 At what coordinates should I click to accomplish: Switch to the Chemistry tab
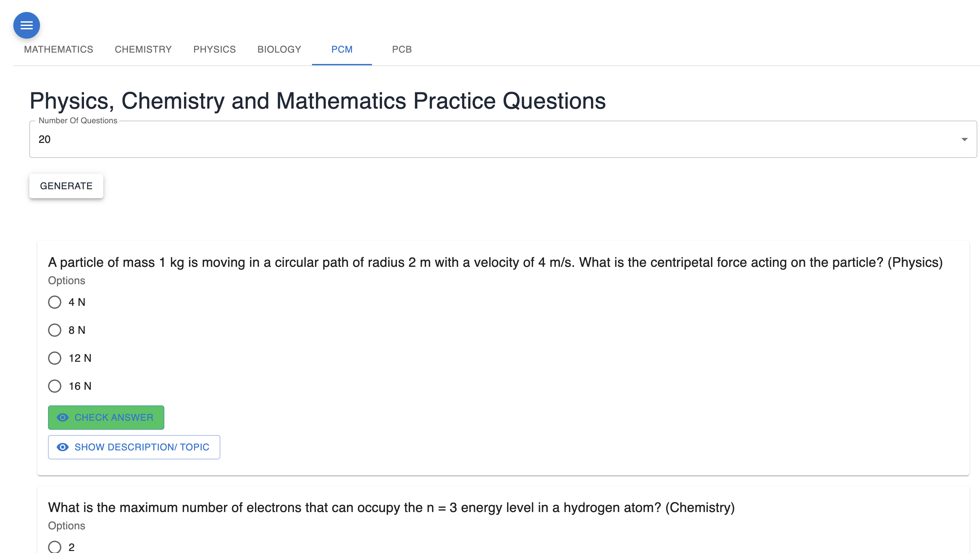[x=143, y=49]
